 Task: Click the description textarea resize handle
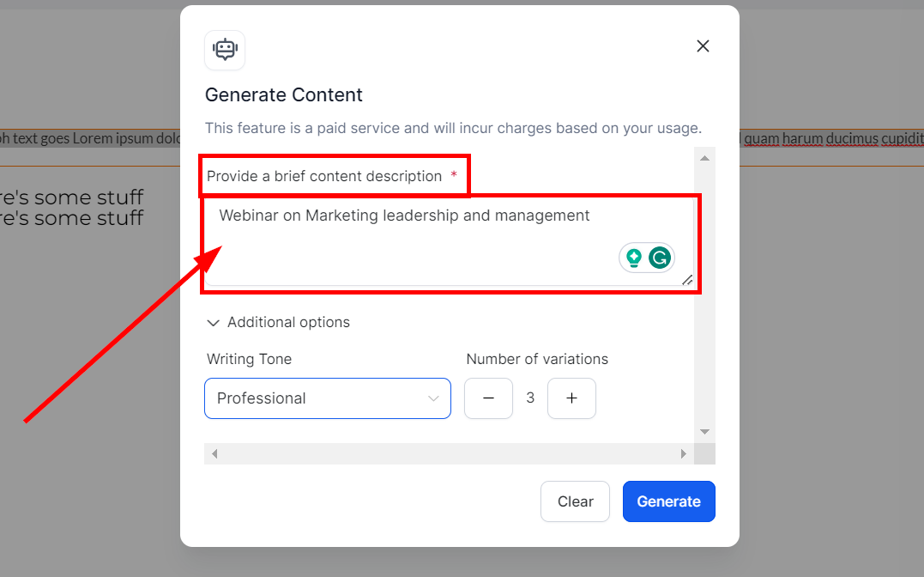pos(687,280)
